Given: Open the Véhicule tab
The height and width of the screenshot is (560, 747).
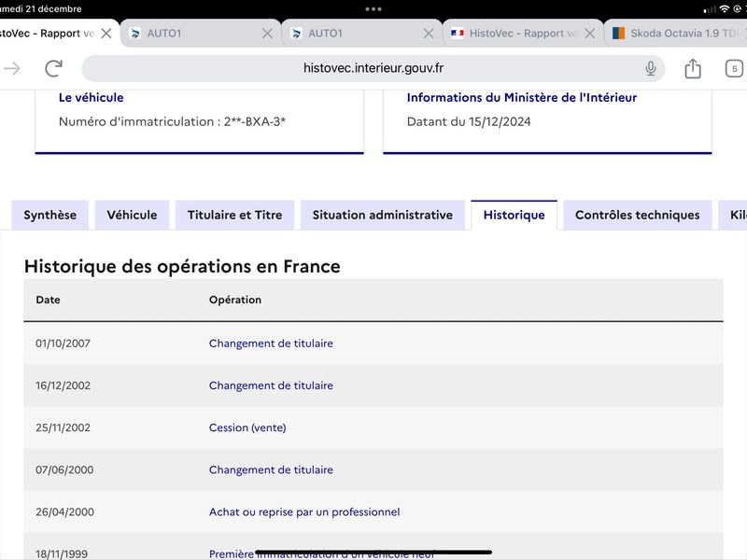Looking at the screenshot, I should tap(132, 216).
